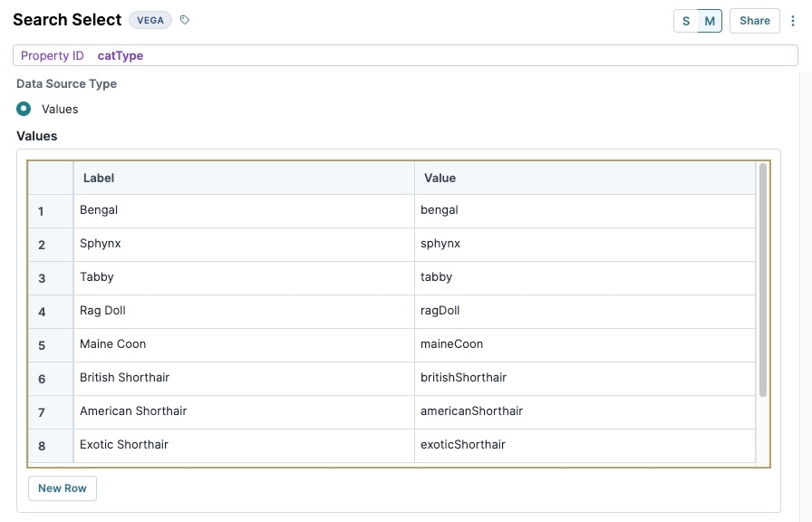
Task: Select the tabby value cell
Action: point(585,278)
